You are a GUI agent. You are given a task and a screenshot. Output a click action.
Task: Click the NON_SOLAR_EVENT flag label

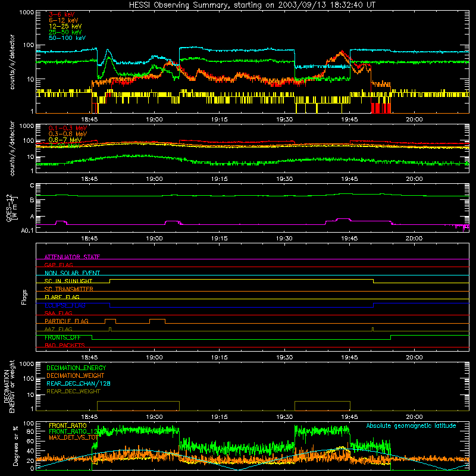coord(72,273)
